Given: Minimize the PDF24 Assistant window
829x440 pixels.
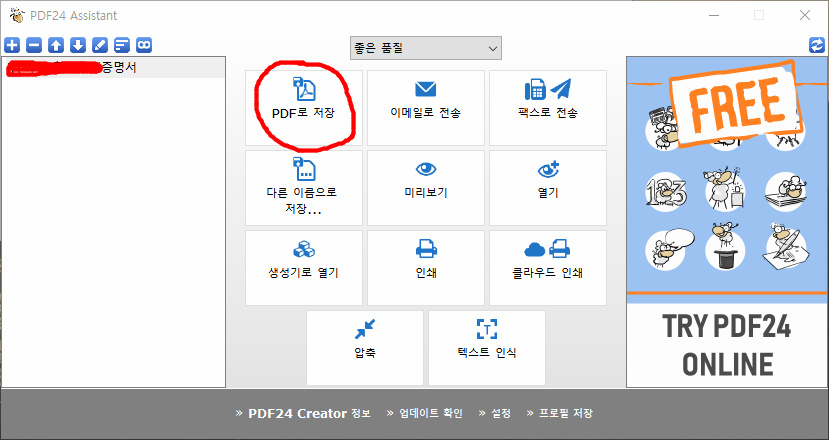Looking at the screenshot, I should tap(714, 15).
